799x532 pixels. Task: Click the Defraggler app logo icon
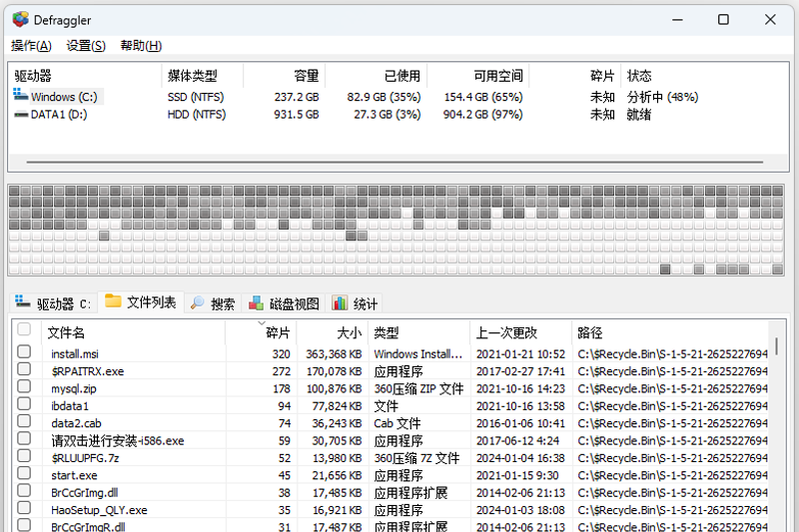[x=21, y=20]
